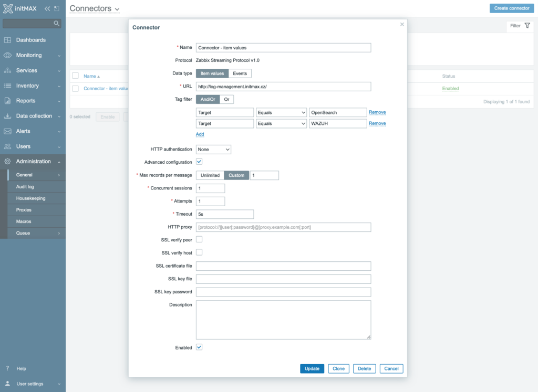
Task: Click the URL input field
Action: [x=283, y=87]
